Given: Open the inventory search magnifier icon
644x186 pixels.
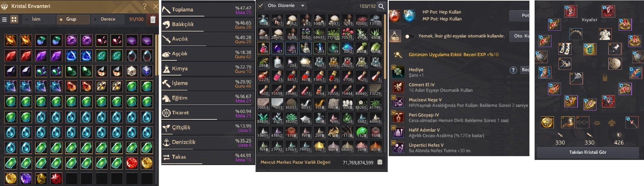Looking at the screenshot, I should tap(381, 6).
